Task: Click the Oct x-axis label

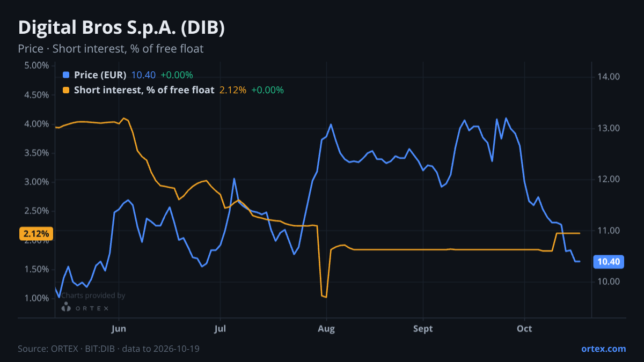Action: pyautogui.click(x=524, y=329)
